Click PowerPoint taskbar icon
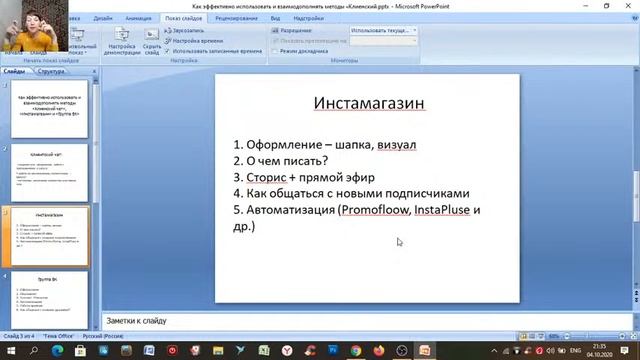The height and width of the screenshot is (360, 640). (425, 351)
